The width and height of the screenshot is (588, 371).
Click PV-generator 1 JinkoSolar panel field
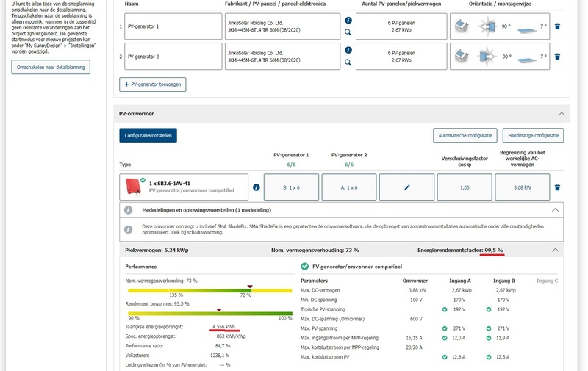click(x=282, y=26)
